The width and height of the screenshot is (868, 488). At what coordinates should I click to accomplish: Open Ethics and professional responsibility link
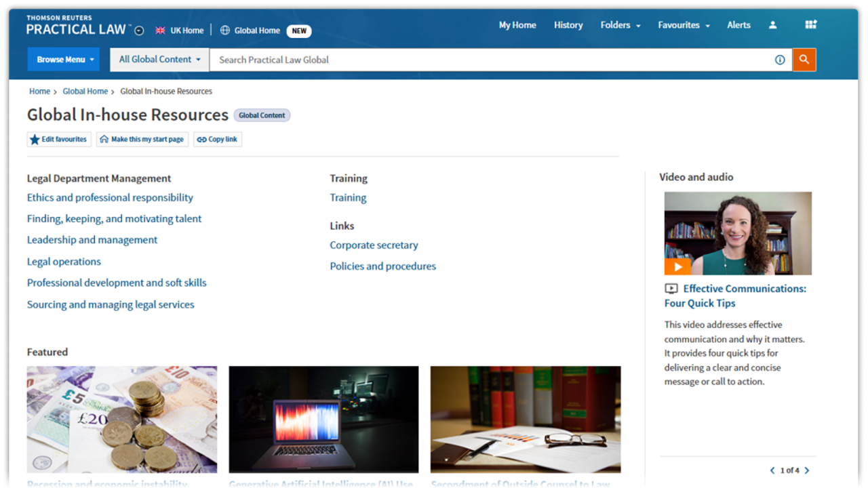110,198
